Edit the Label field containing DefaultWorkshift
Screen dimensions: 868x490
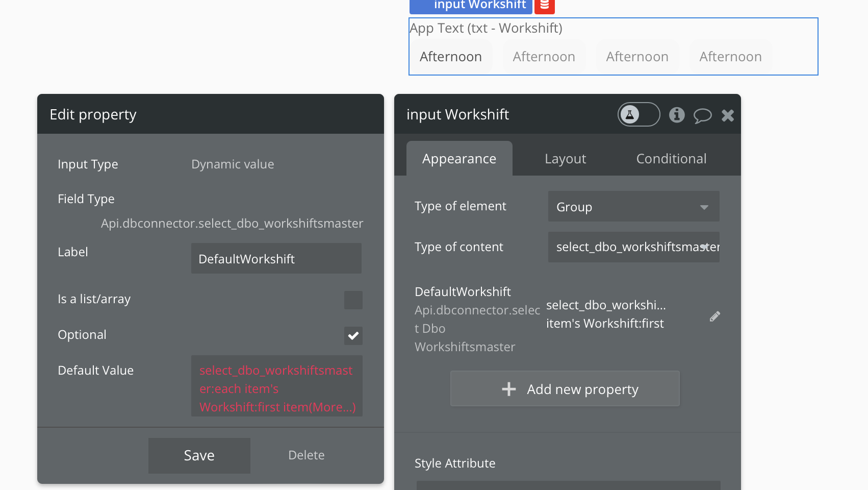(x=276, y=258)
